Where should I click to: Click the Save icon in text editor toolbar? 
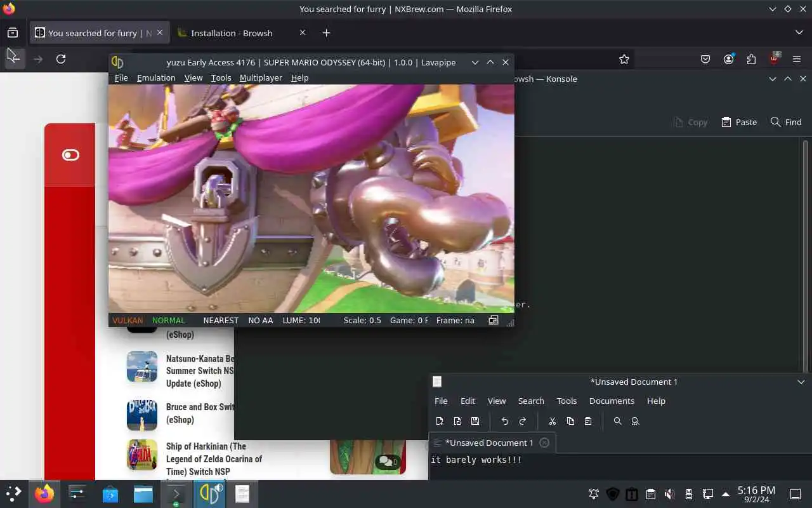(475, 421)
